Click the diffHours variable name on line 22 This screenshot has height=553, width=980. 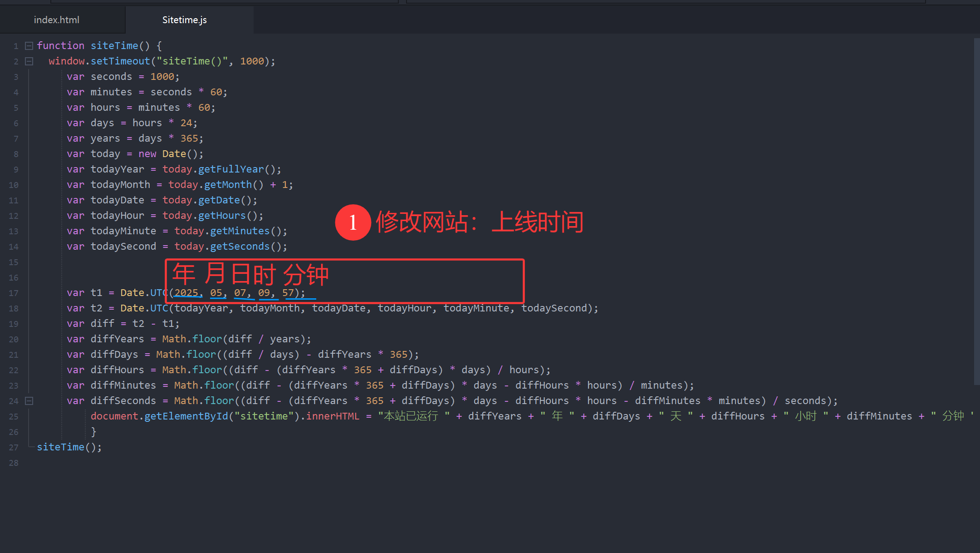pos(118,370)
